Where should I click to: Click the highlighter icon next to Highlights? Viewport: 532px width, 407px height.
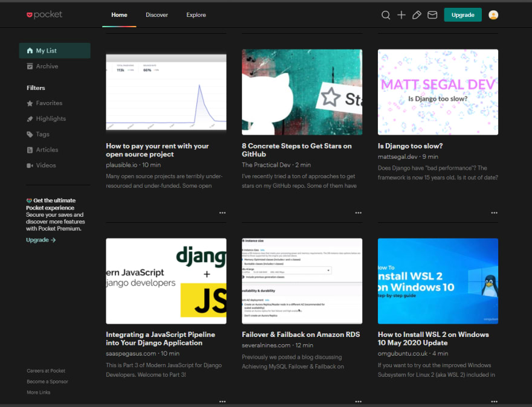pos(30,118)
